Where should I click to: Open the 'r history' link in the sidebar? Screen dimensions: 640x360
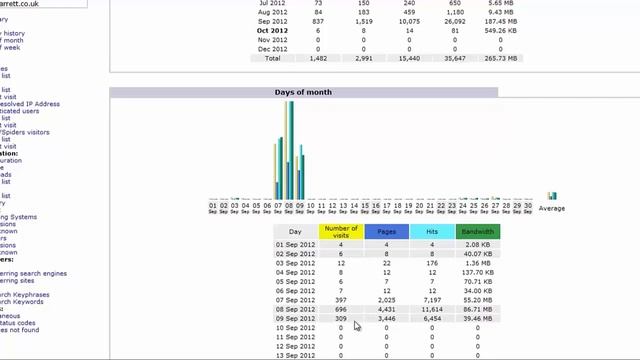point(12,33)
